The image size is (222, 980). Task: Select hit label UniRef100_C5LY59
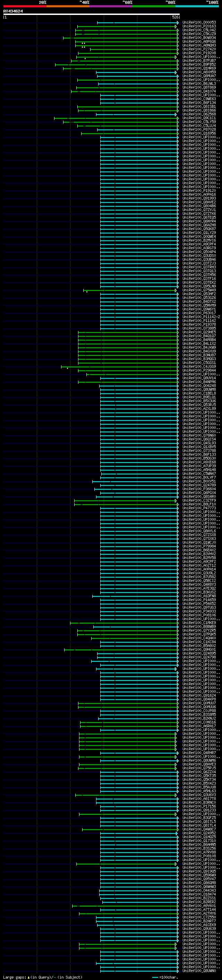click(199, 122)
